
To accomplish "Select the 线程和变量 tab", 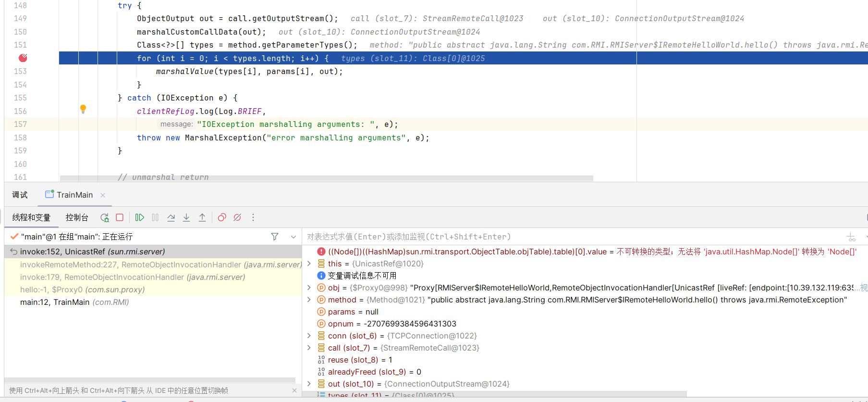I will (31, 217).
